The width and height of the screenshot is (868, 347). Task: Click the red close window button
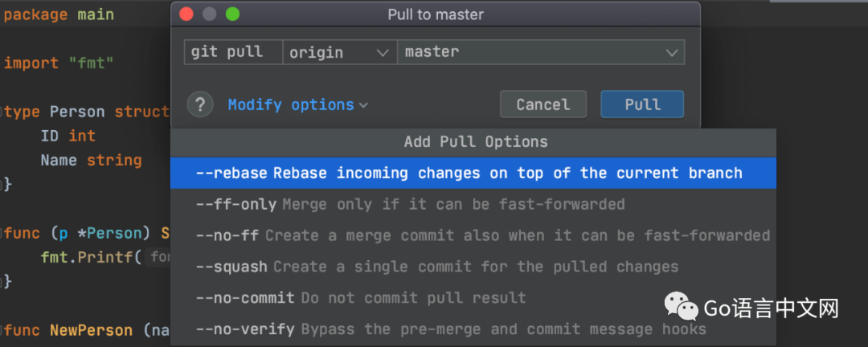[x=186, y=14]
